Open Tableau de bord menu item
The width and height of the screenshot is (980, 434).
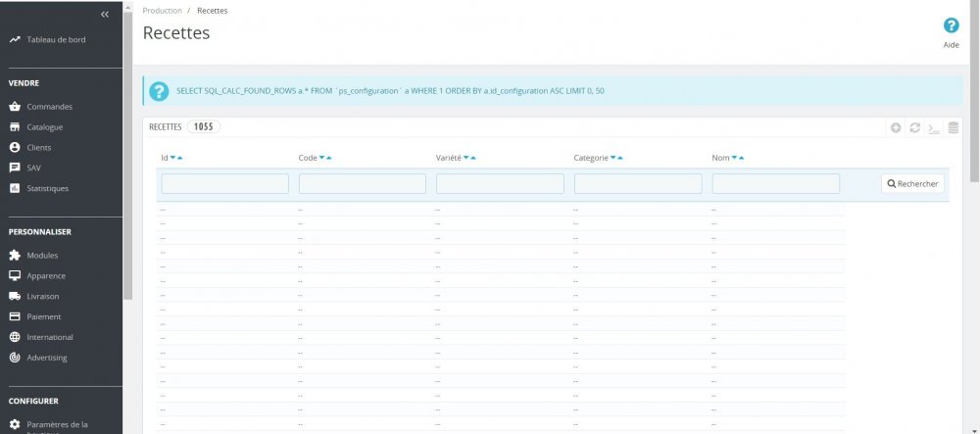(x=56, y=39)
